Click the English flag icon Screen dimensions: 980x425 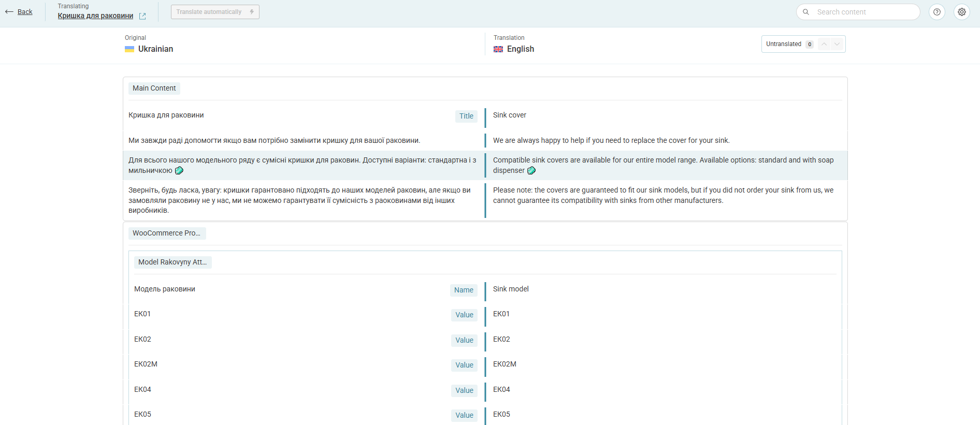[498, 49]
